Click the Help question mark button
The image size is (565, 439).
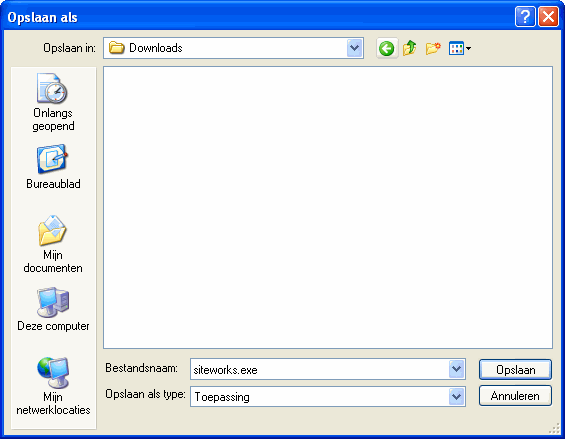525,17
